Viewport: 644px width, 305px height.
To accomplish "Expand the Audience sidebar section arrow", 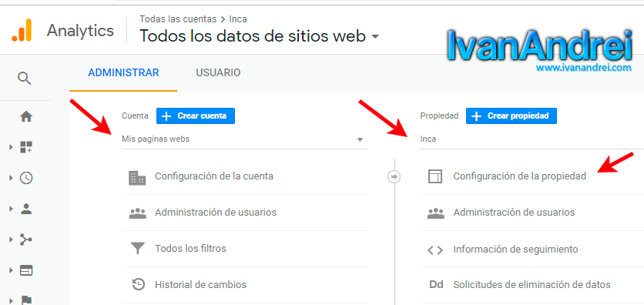I will click(x=12, y=209).
